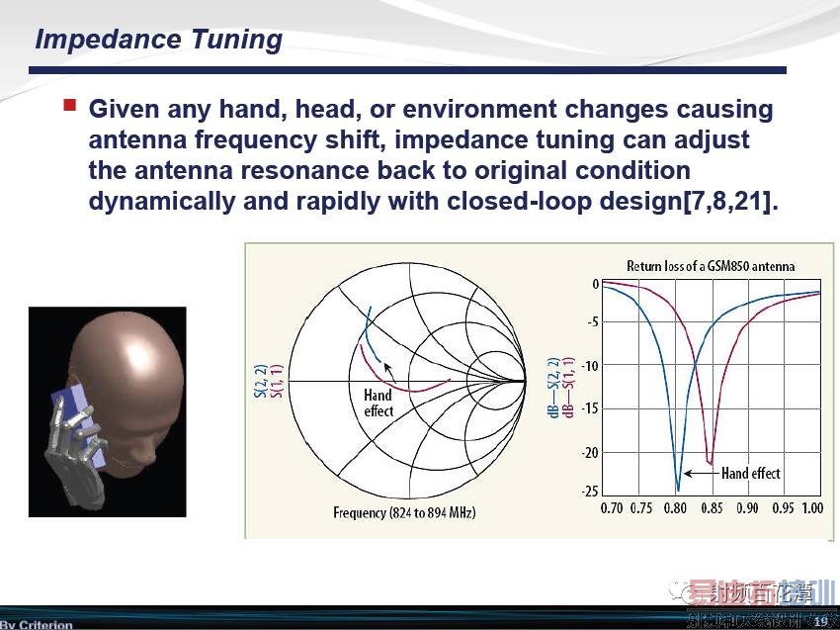Click the 'Return loss of a GSM850 antenna' title
840x630 pixels.
click(711, 266)
